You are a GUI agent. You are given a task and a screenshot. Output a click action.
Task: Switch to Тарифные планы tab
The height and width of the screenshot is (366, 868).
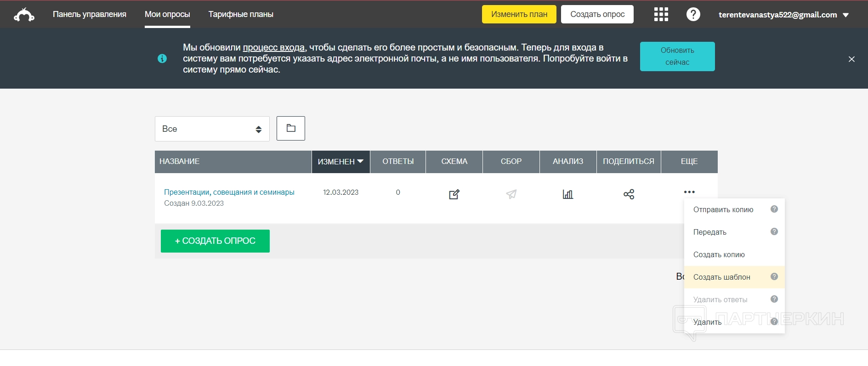(241, 14)
